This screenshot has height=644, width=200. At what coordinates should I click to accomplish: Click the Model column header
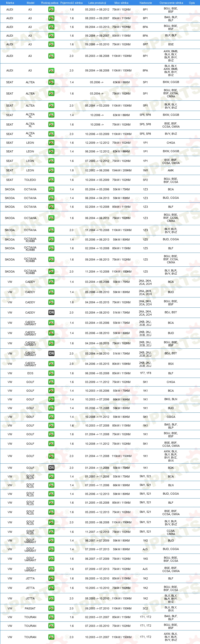(x=30, y=3)
